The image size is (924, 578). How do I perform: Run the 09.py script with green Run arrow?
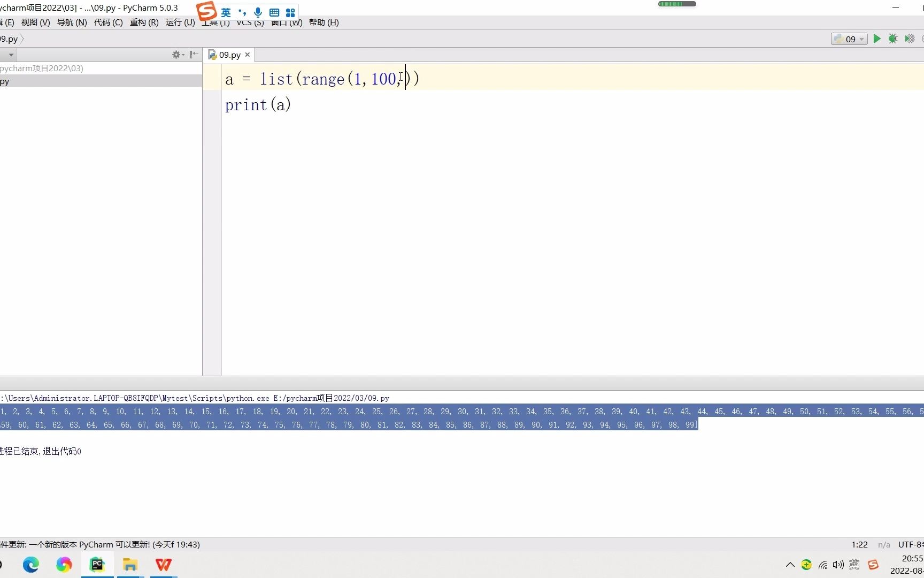[876, 39]
